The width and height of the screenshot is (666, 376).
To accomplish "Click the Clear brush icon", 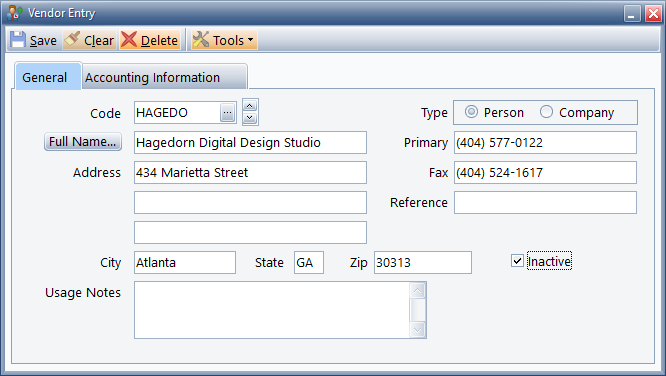I will point(72,40).
